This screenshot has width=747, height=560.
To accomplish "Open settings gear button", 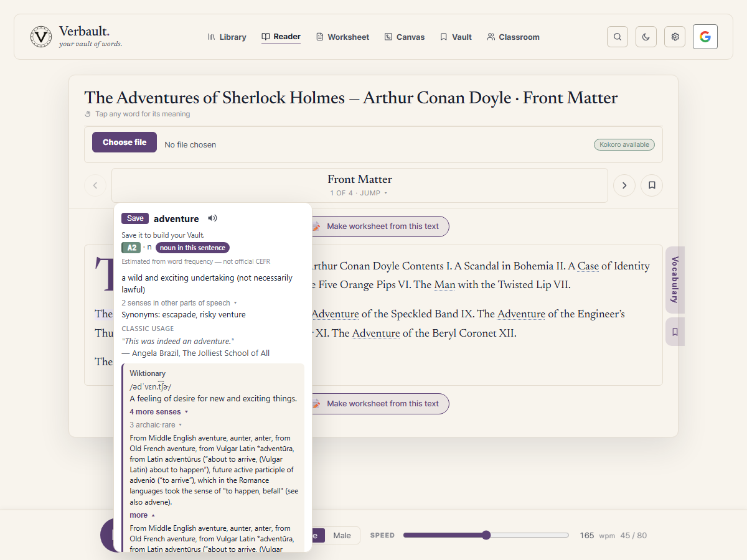I will 675,37.
